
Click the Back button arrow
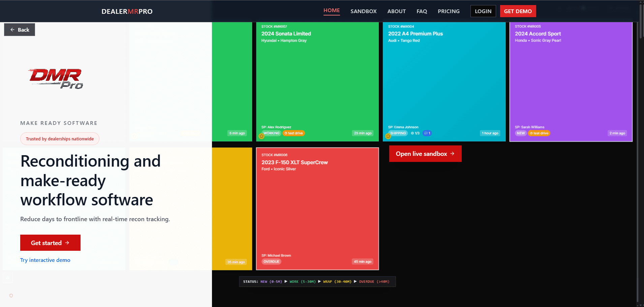[12, 30]
